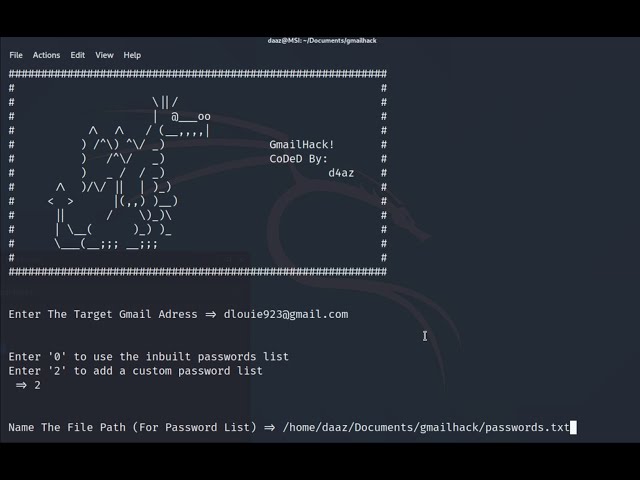640x480 pixels.
Task: Click the 'Enter The Target Gmail Adress' prompt
Action: click(103, 314)
